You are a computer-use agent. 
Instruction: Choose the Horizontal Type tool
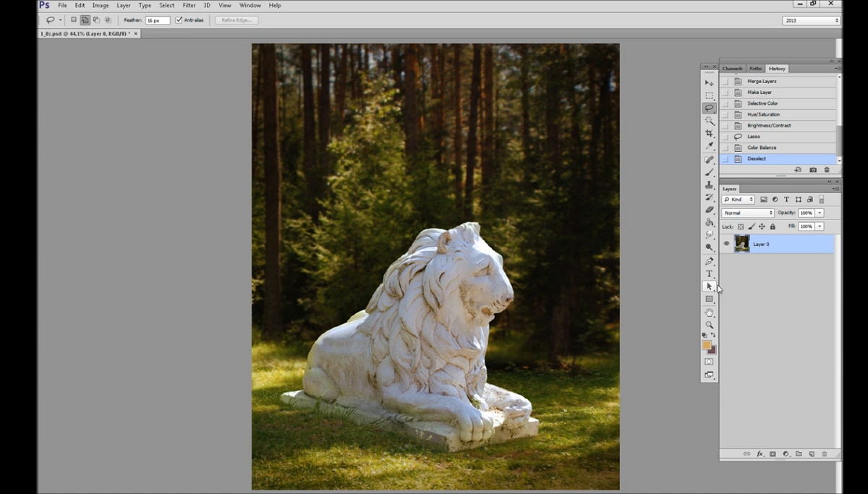click(710, 273)
